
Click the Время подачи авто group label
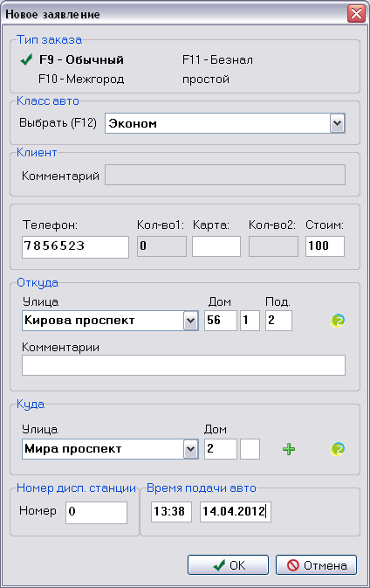pyautogui.click(x=202, y=488)
